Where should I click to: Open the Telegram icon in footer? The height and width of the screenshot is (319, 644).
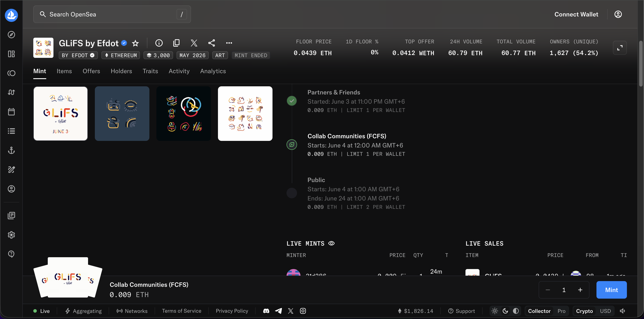point(278,311)
